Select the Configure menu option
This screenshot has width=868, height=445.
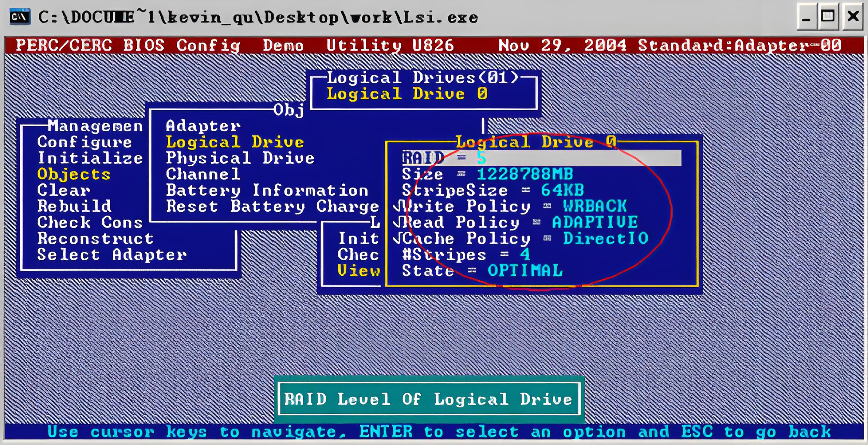[84, 142]
